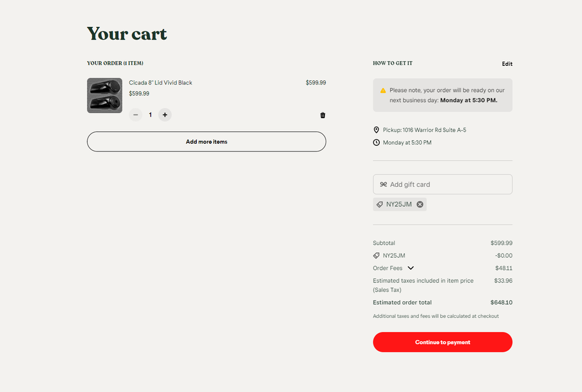
Task: Click the tag icon in NY25JM chip
Action: click(x=380, y=204)
